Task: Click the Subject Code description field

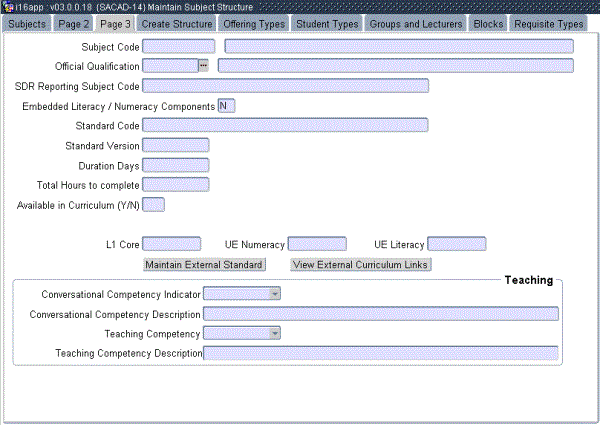Action: pyautogui.click(x=399, y=46)
